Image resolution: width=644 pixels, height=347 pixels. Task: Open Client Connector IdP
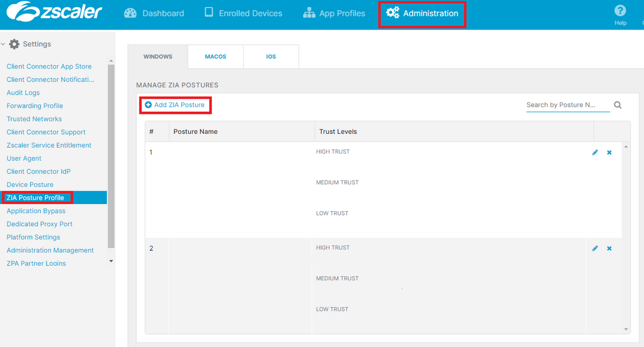[39, 172]
